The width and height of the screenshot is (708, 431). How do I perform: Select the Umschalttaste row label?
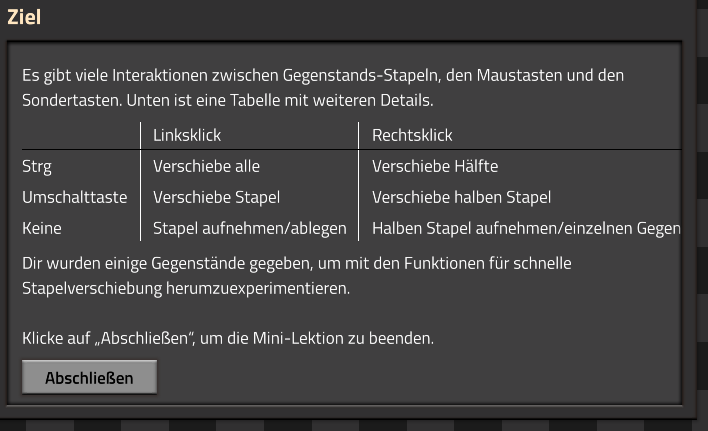click(75, 197)
